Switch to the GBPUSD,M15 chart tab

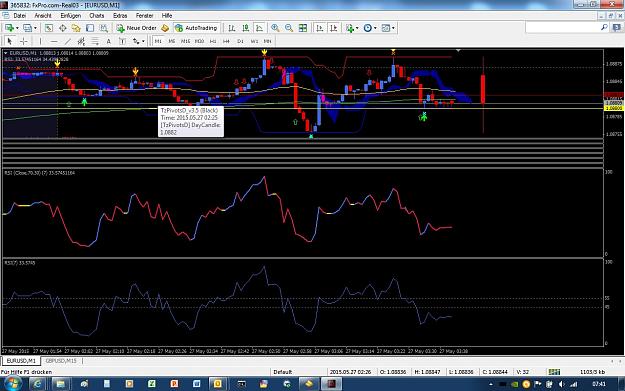click(x=61, y=361)
